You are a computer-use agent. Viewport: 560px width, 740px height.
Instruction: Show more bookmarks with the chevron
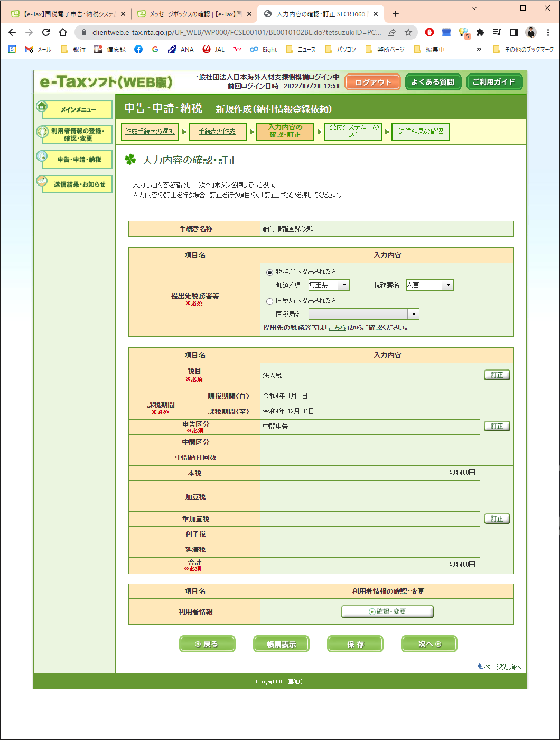pyautogui.click(x=479, y=49)
